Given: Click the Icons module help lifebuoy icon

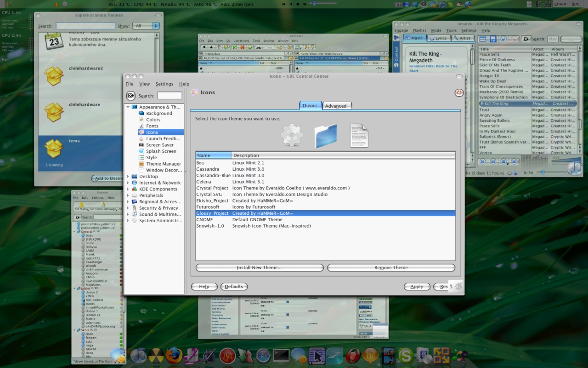Looking at the screenshot, I should click(x=459, y=92).
